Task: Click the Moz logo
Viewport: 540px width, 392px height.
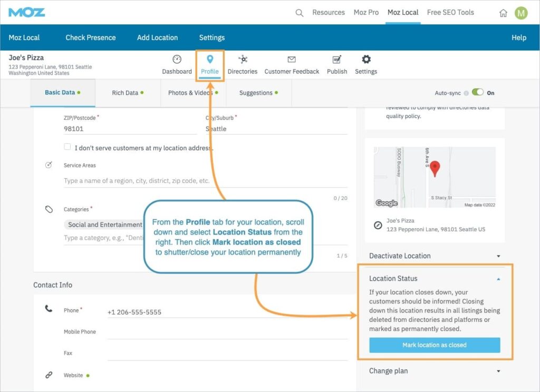Action: (26, 13)
